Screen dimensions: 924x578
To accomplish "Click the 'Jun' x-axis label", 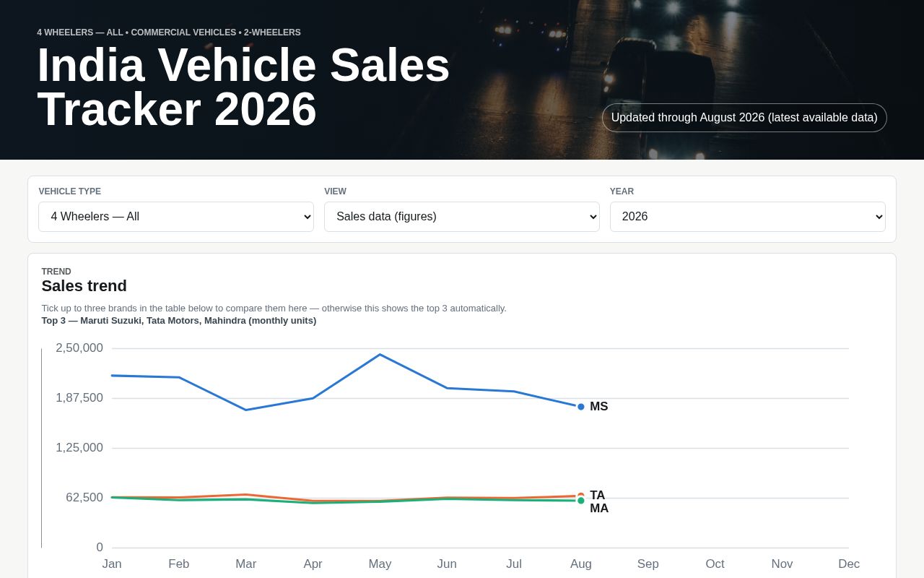I will [447, 564].
